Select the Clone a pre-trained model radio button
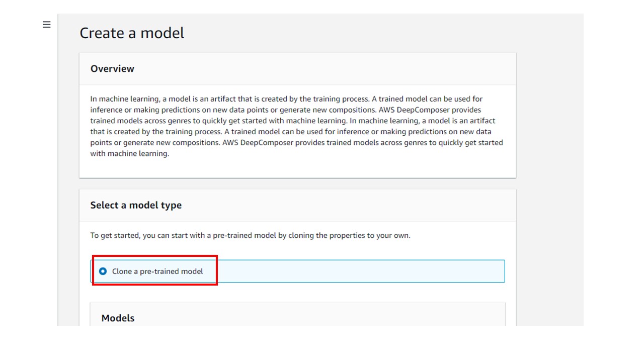This screenshot has width=644, height=362. 103,271
